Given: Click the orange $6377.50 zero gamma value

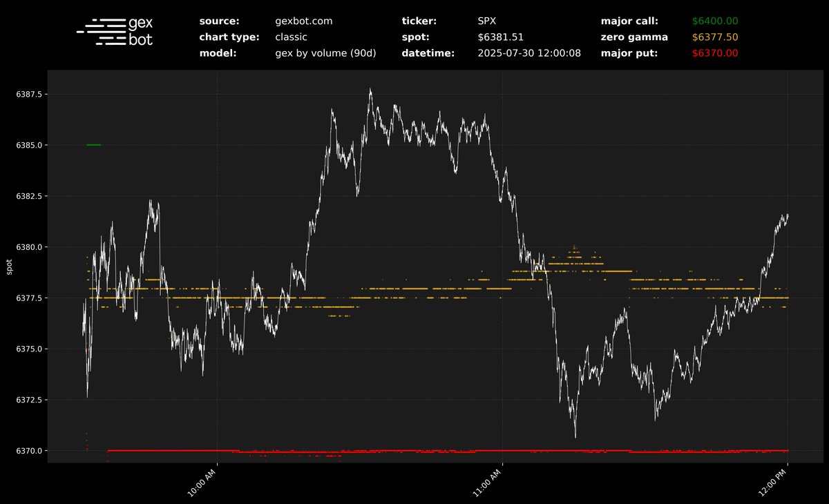Looking at the screenshot, I should point(715,37).
